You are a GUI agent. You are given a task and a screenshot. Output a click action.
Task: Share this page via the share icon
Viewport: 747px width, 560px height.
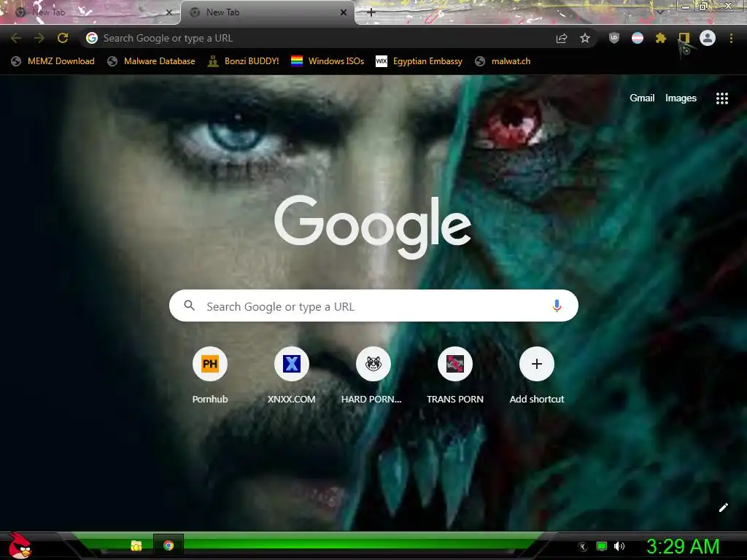coord(562,38)
